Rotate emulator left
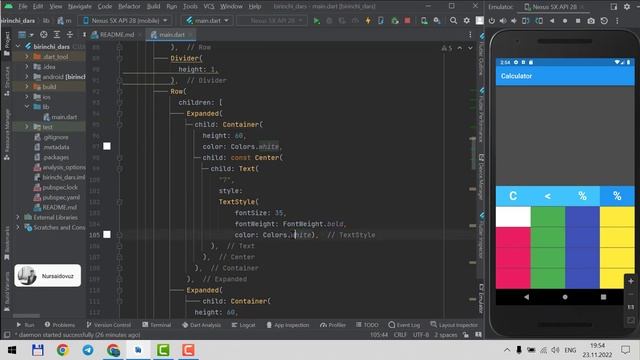The height and width of the screenshot is (360, 640). 526,20
